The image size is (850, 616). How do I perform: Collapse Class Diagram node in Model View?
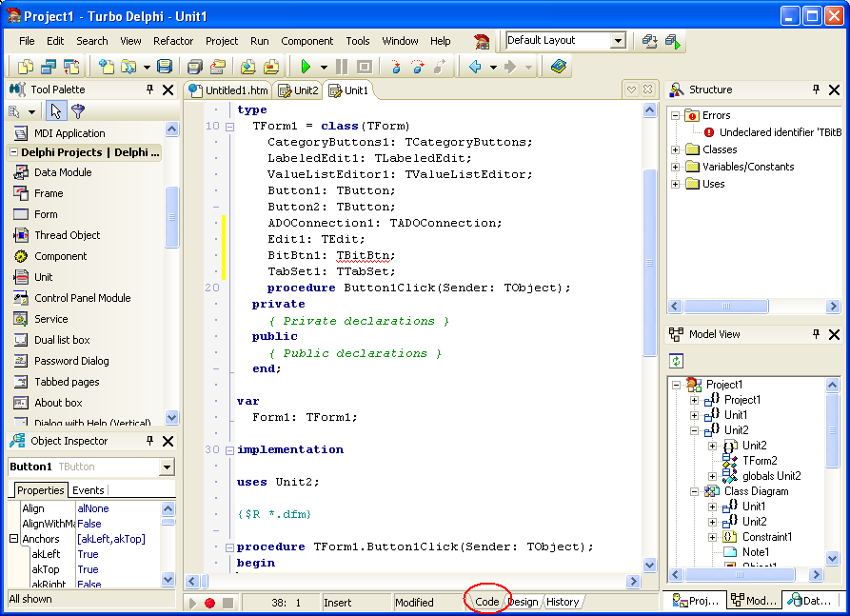click(x=694, y=492)
